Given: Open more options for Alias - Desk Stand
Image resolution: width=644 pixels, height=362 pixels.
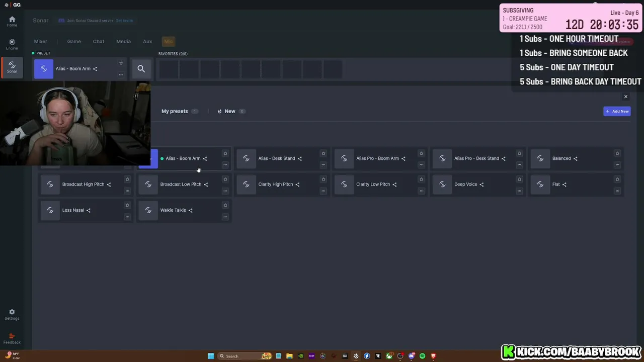Looking at the screenshot, I should coord(323,165).
